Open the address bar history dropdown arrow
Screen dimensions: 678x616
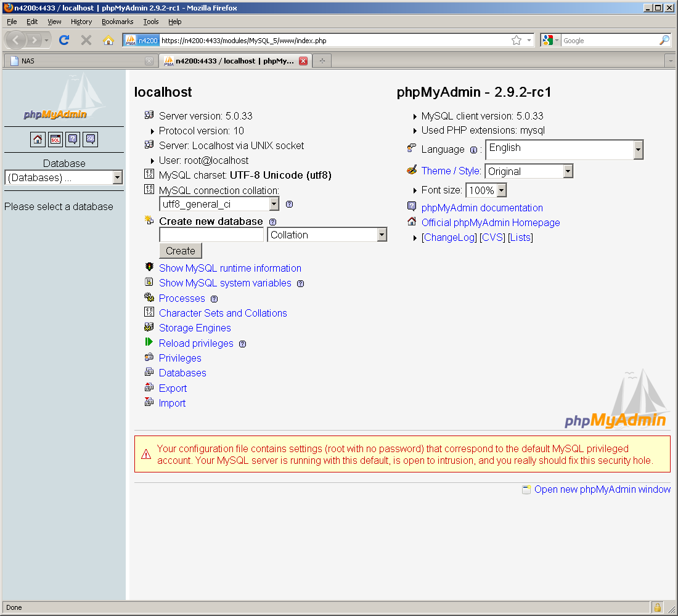tap(529, 40)
